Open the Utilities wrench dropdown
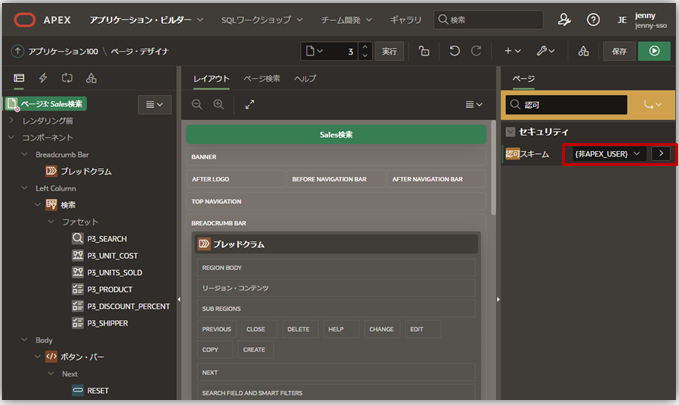The height and width of the screenshot is (405, 679). (x=547, y=51)
